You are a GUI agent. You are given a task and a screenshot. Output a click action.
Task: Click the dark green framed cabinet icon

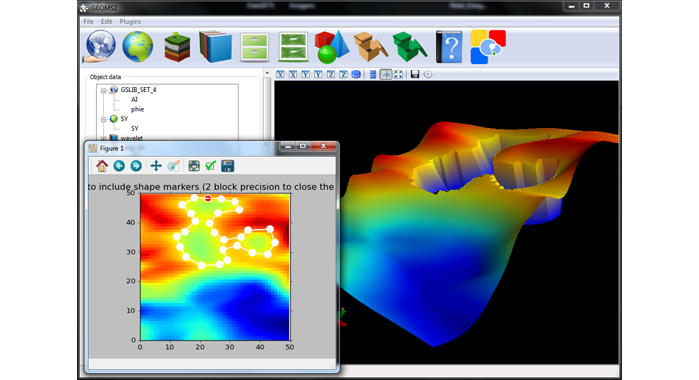293,46
